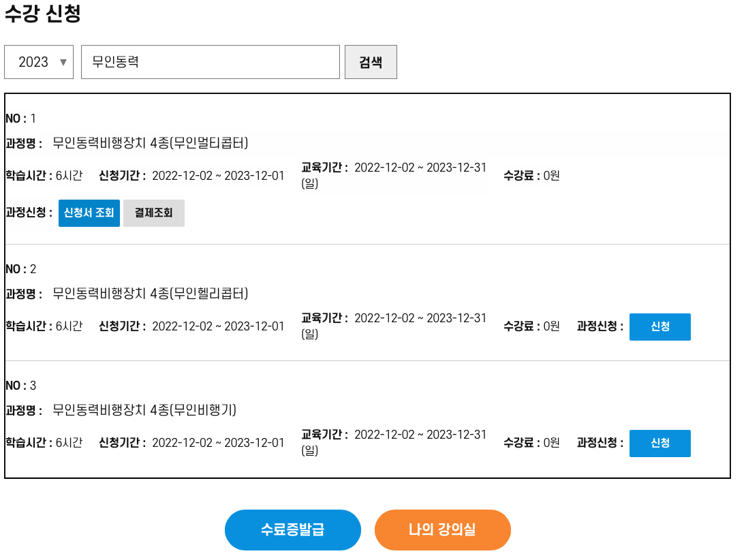Click 신청 for 무인비행기 course
Screen dimensions: 746x560
tap(659, 443)
